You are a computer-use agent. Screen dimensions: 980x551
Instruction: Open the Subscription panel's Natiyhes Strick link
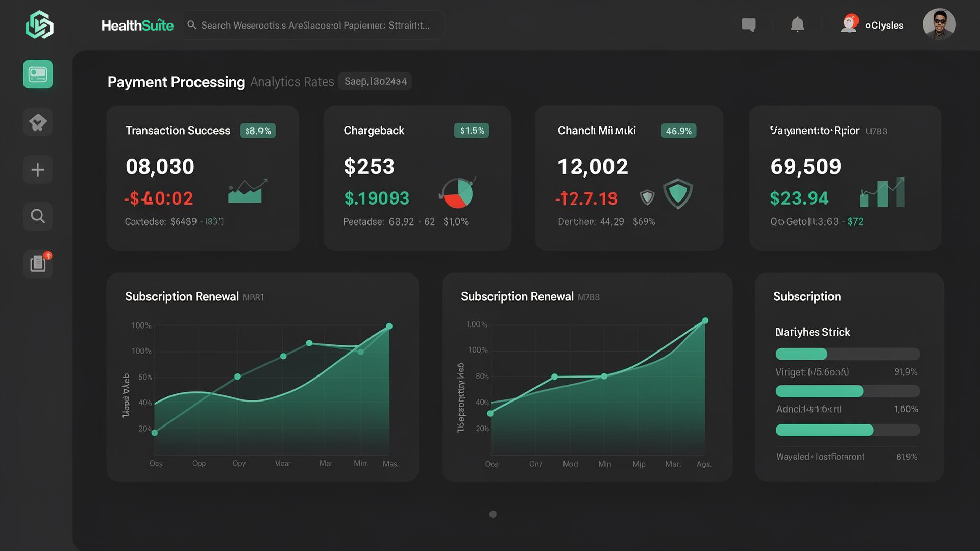(812, 332)
